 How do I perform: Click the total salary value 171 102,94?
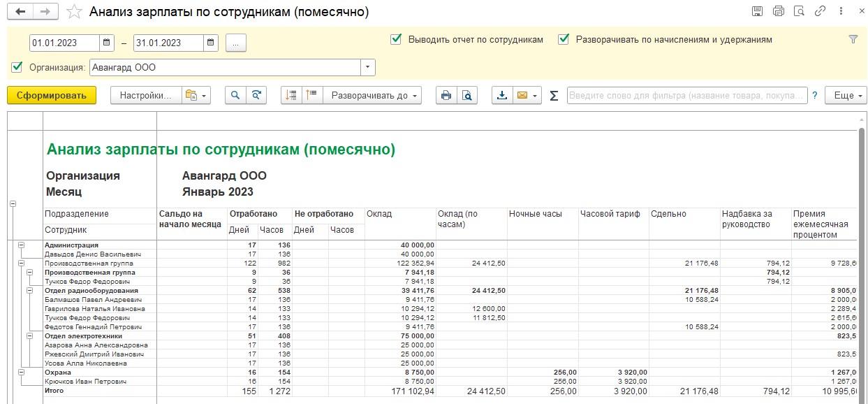(x=412, y=391)
